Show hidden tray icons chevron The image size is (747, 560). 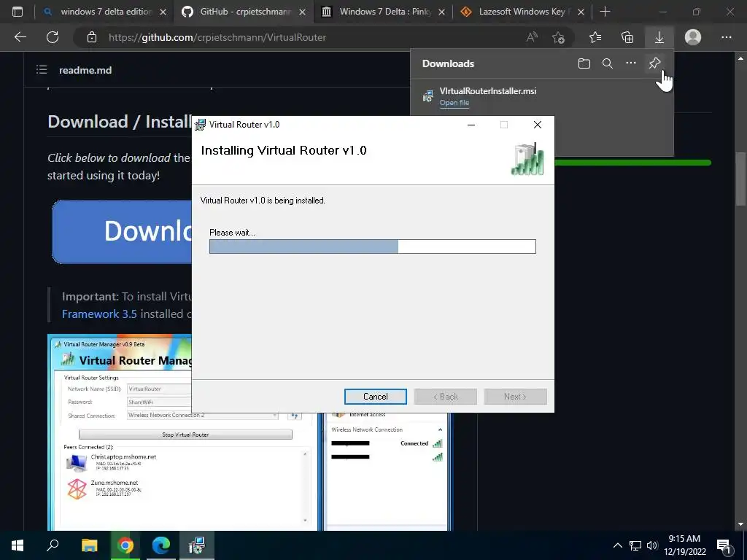[617, 545]
